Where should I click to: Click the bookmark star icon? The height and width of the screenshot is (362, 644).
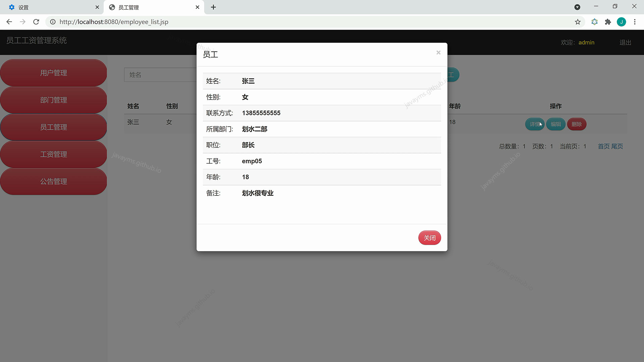(x=578, y=22)
